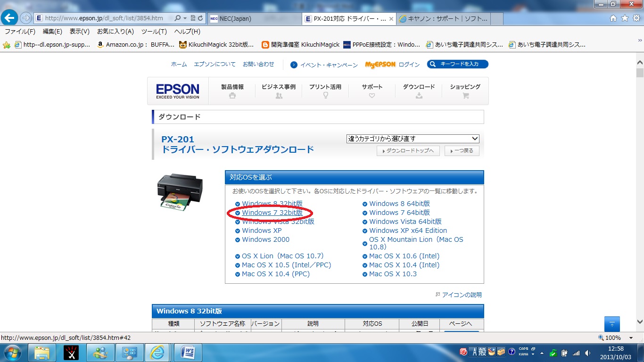Click the お問い合わせ link

click(258, 65)
